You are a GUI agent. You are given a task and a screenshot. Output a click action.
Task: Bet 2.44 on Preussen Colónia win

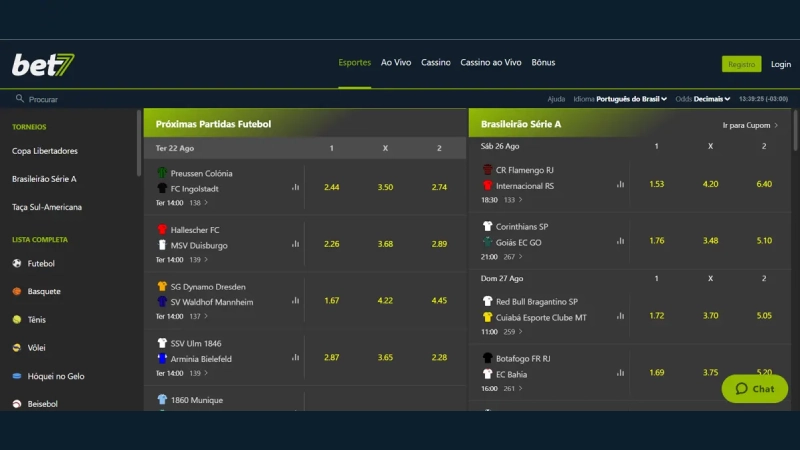(332, 187)
